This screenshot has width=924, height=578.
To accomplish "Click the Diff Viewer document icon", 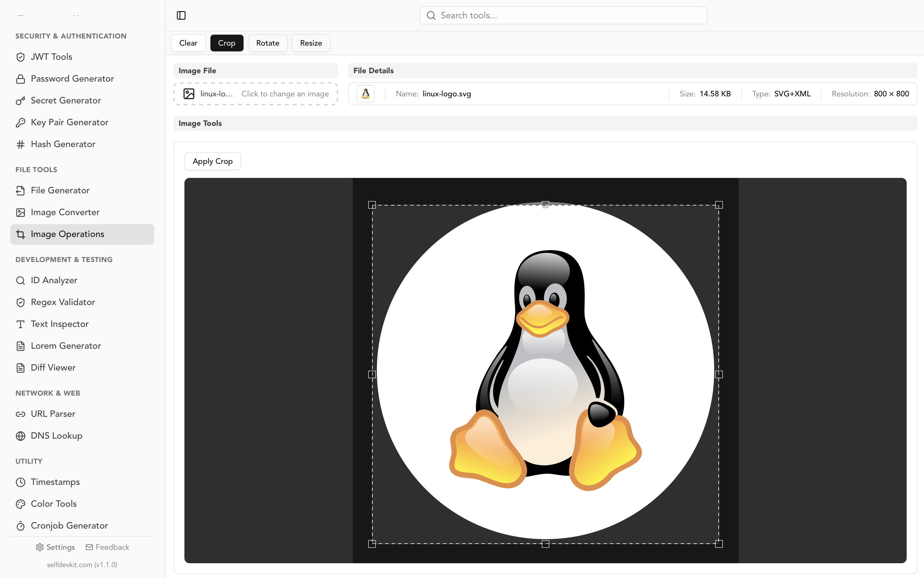I will [21, 368].
